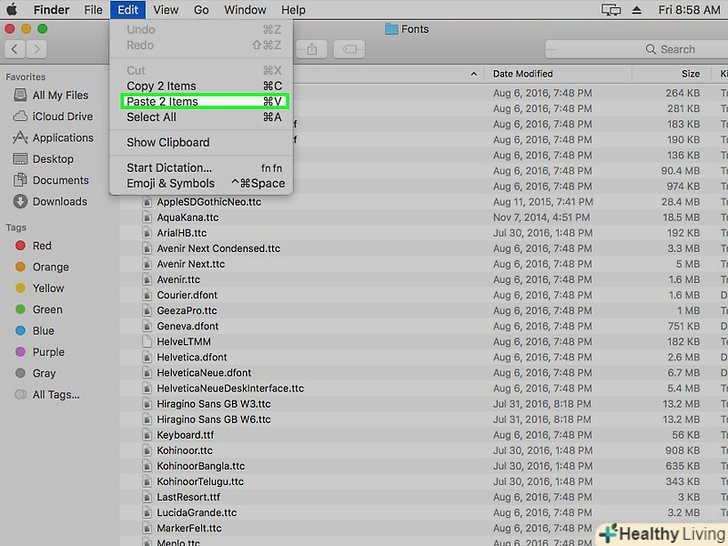The height and width of the screenshot is (546, 728).
Task: Click the Share toolbar button
Action: 312,49
